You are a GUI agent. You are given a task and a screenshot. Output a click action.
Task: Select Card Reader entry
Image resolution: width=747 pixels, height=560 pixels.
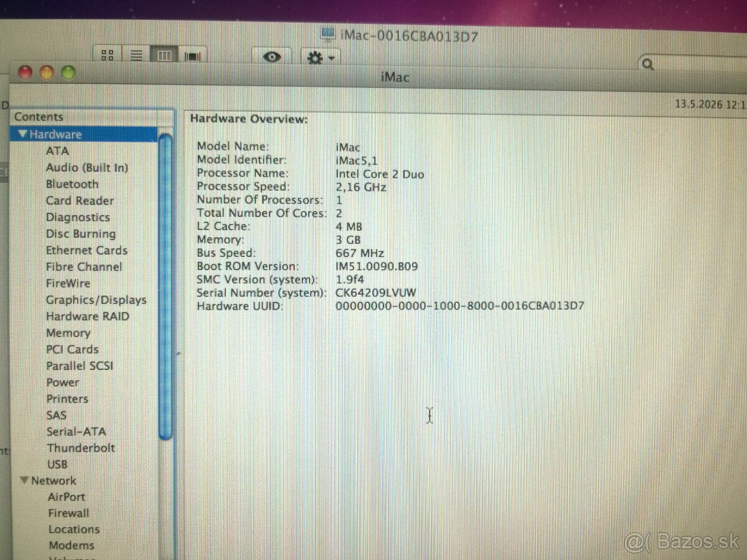pyautogui.click(x=80, y=200)
